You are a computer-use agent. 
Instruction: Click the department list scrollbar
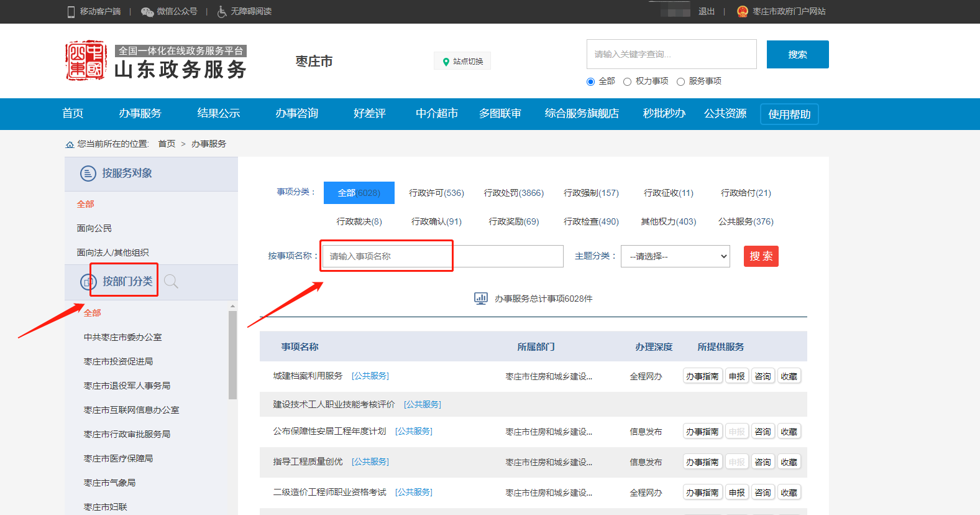232,355
